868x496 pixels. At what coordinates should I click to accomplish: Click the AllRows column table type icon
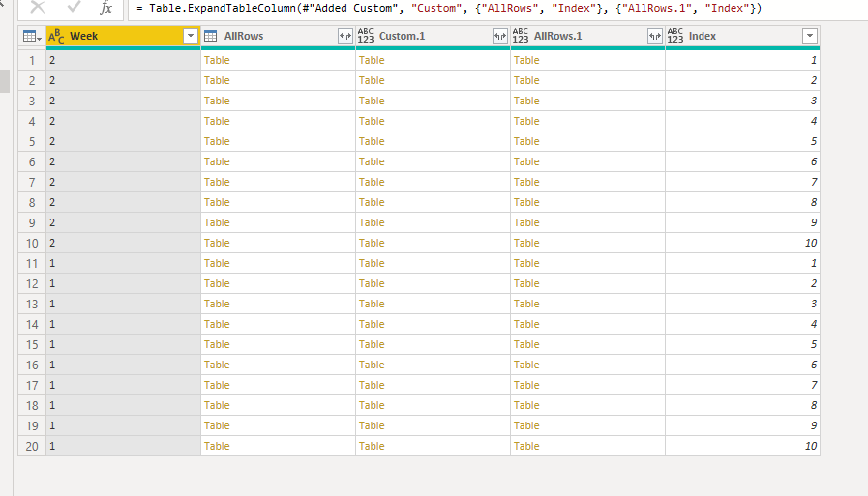pyautogui.click(x=210, y=37)
